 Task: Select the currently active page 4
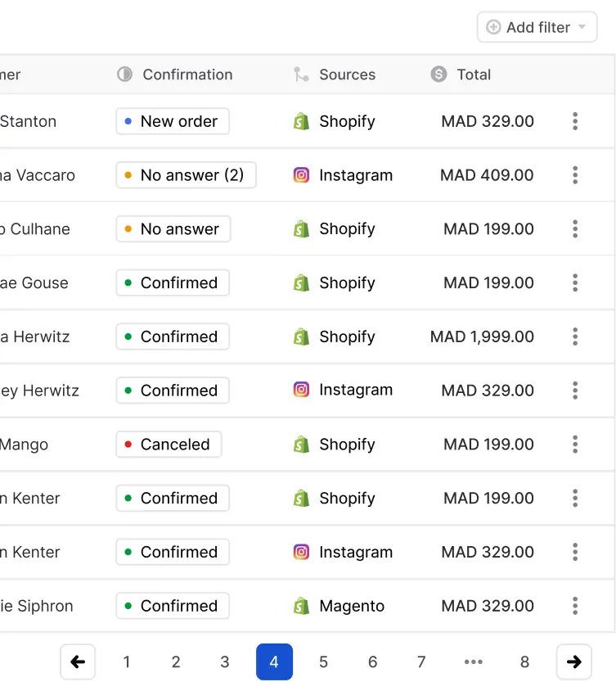[274, 662]
